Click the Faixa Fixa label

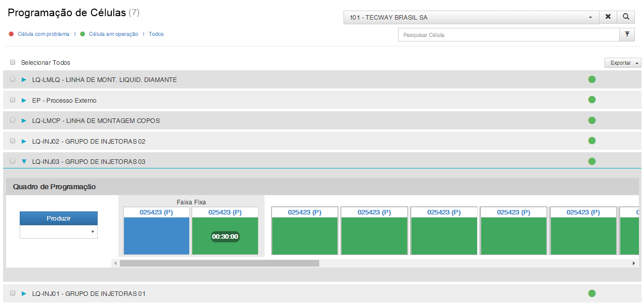coord(191,202)
